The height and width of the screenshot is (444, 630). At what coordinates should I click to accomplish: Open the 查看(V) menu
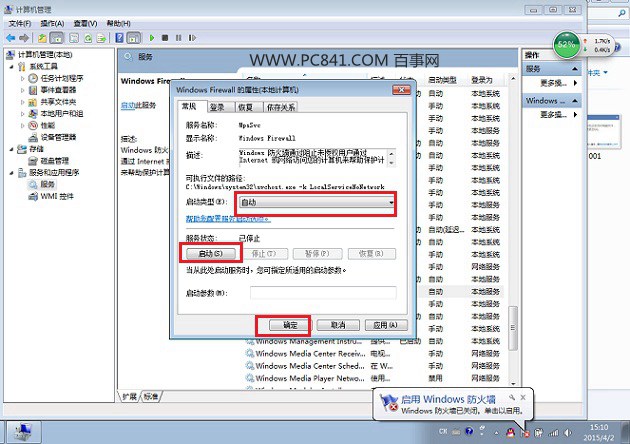(x=85, y=23)
